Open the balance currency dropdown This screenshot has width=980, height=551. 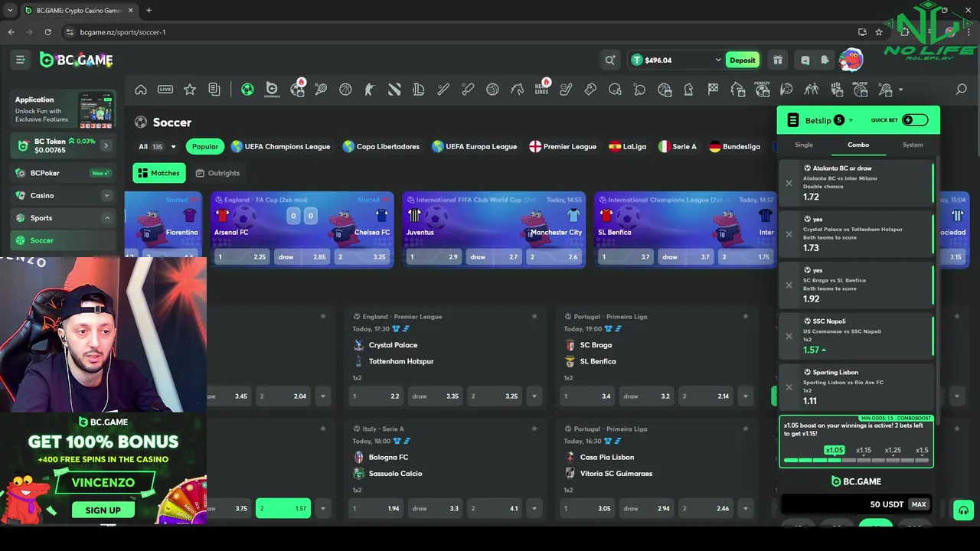717,60
